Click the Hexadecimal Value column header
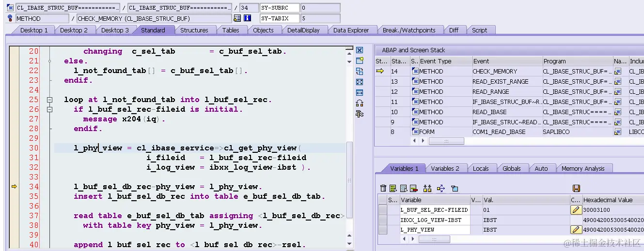Viewport: 644px width, 251px height. tap(613, 200)
